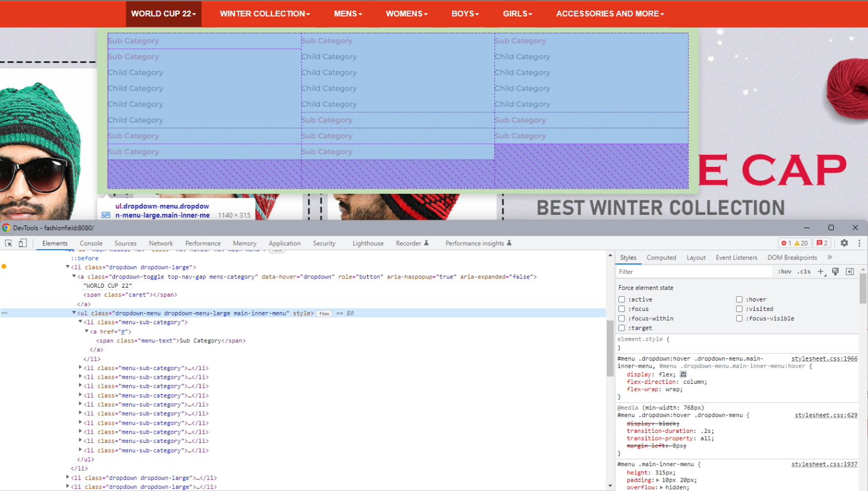
Task: Open the flexbox editor icon beside display: flex
Action: [x=683, y=374]
